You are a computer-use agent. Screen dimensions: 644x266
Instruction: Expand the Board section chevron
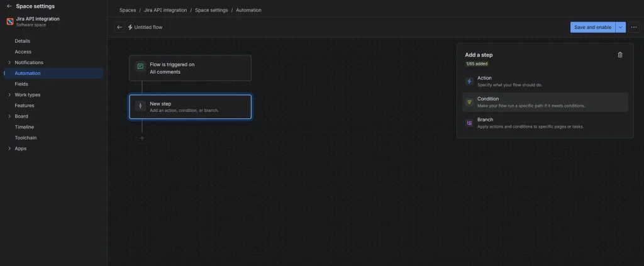pos(9,116)
